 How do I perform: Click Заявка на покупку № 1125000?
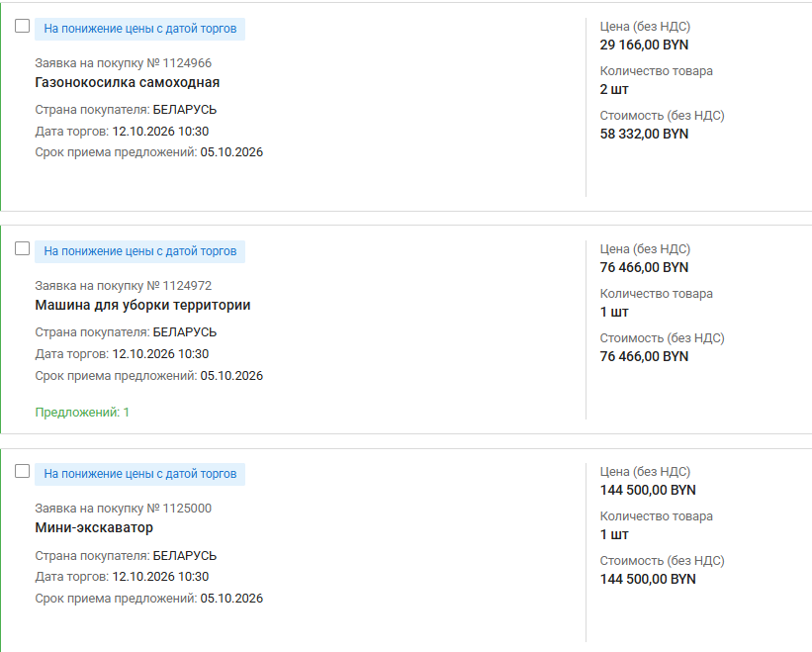coord(124,509)
